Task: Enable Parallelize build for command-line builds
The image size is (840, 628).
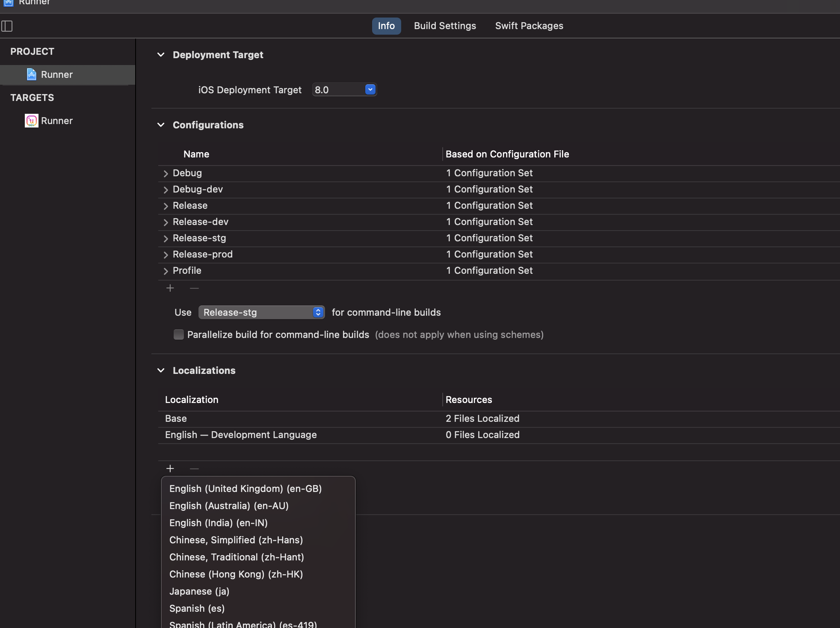Action: coord(179,335)
